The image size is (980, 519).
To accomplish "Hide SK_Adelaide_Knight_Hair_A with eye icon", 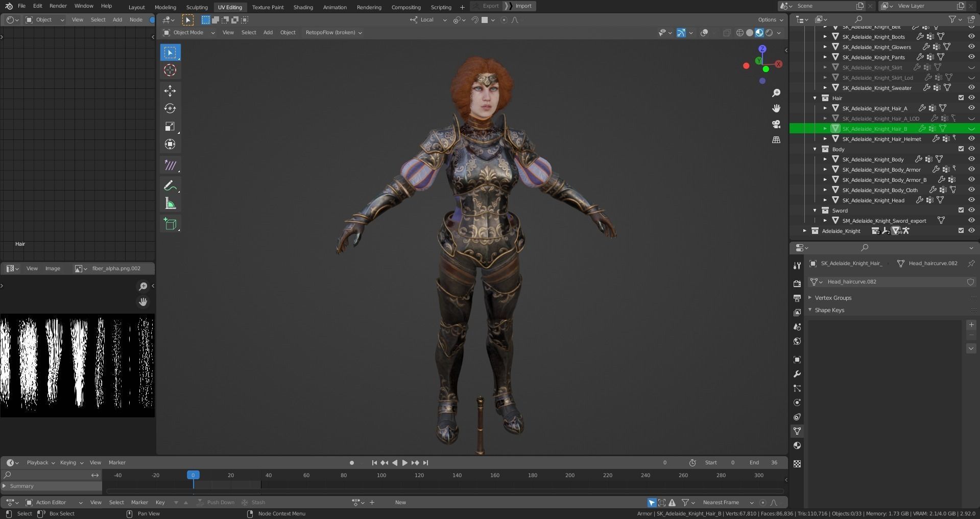I will tap(971, 108).
